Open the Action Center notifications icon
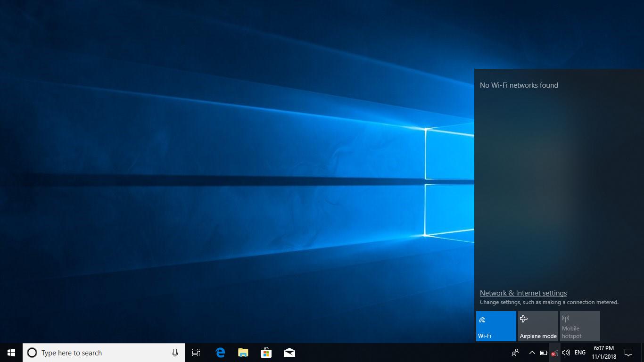 628,353
